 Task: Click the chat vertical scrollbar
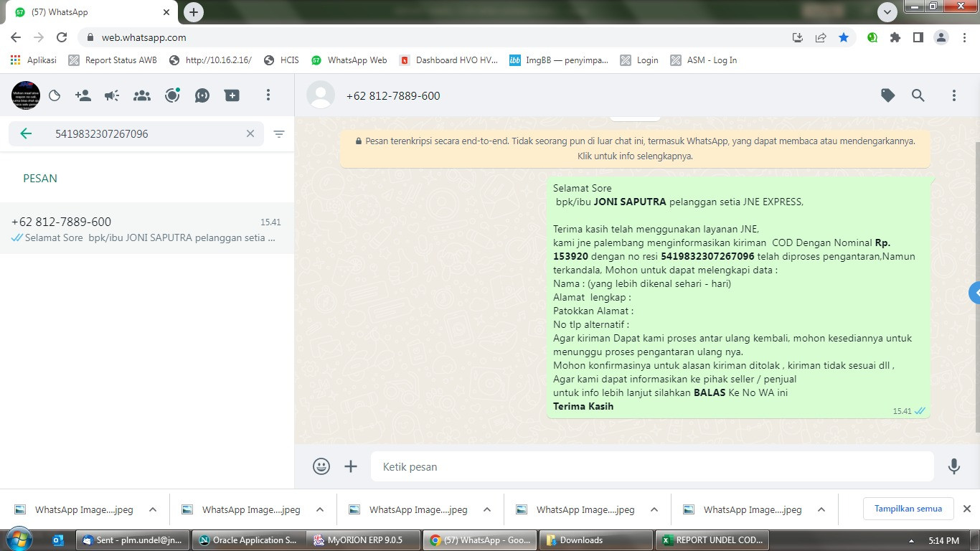(x=976, y=287)
